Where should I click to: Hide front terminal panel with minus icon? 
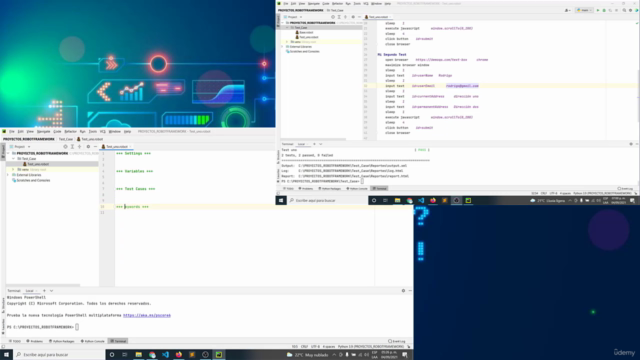(410, 291)
